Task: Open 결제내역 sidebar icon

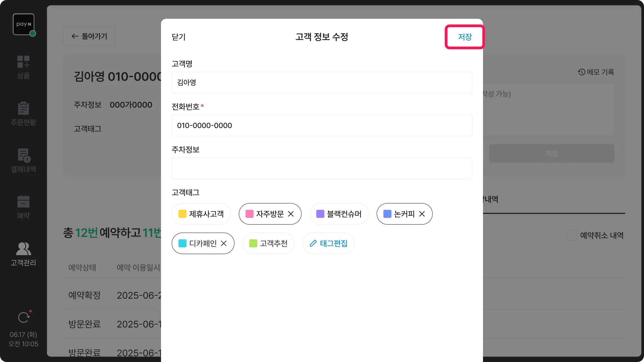Action: (x=23, y=155)
